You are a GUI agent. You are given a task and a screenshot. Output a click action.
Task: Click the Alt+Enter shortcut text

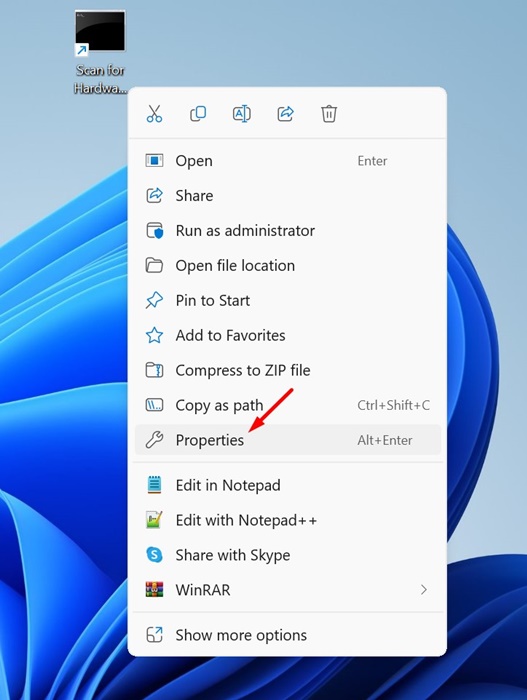(x=385, y=440)
